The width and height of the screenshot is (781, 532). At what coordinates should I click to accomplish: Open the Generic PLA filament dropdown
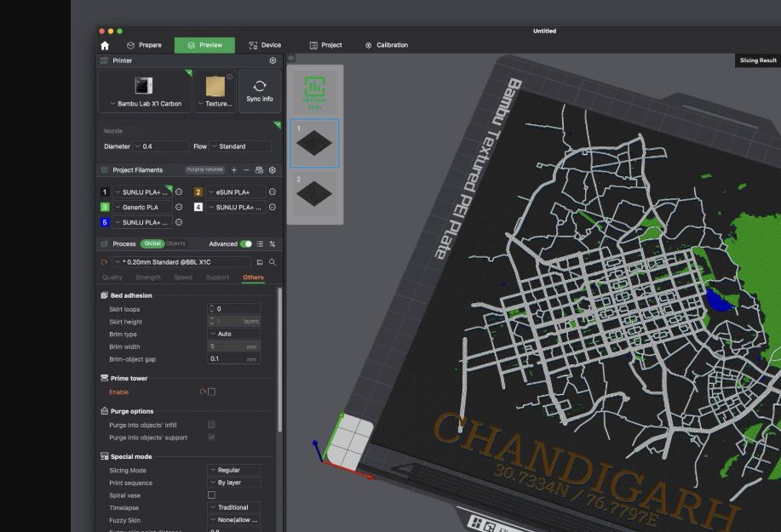(x=142, y=208)
